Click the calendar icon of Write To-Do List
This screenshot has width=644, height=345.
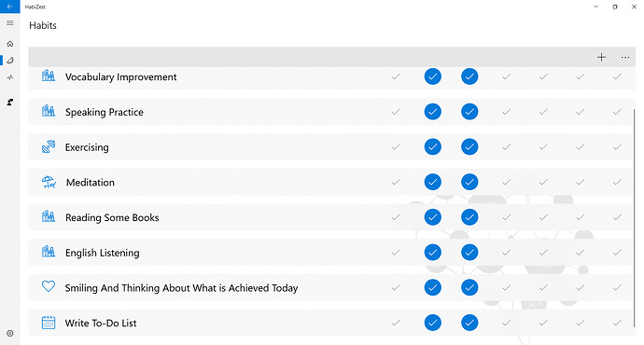coord(49,323)
